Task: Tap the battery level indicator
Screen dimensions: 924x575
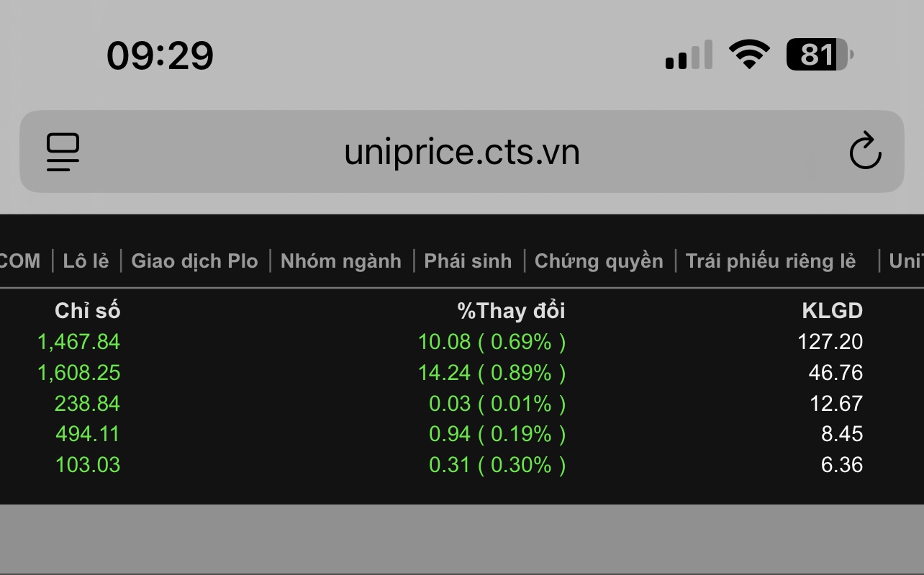Action: 819,55
